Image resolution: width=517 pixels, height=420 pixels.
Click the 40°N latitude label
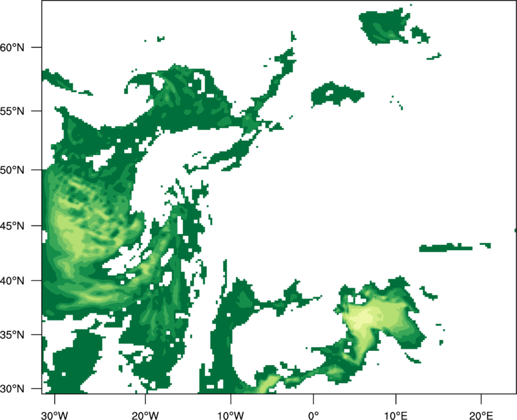click(x=12, y=280)
